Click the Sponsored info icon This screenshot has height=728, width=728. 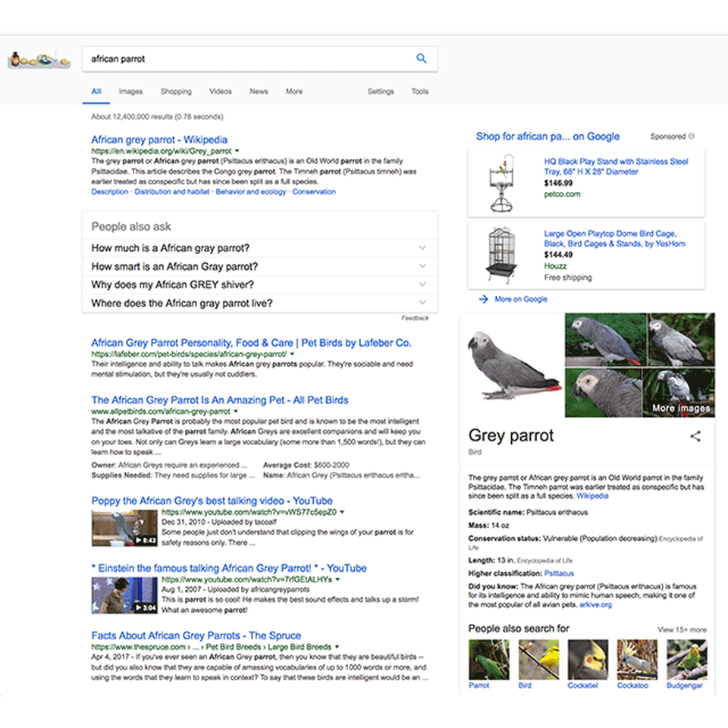pyautogui.click(x=692, y=136)
